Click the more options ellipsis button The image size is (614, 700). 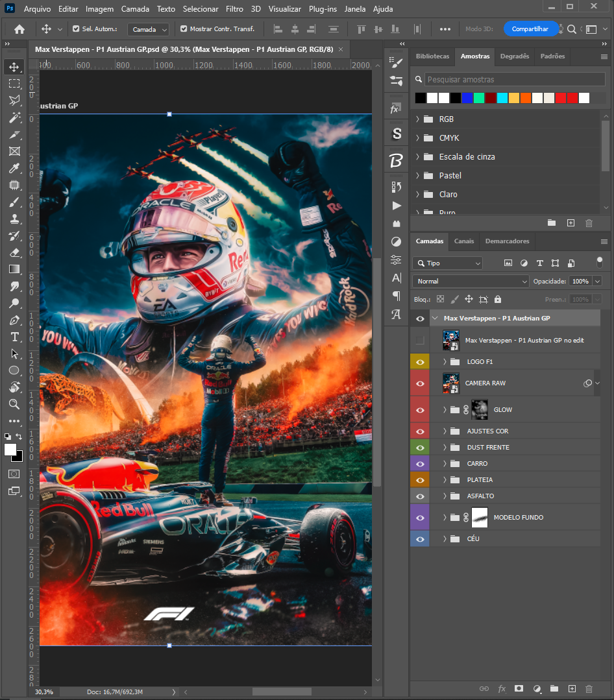pos(445,29)
